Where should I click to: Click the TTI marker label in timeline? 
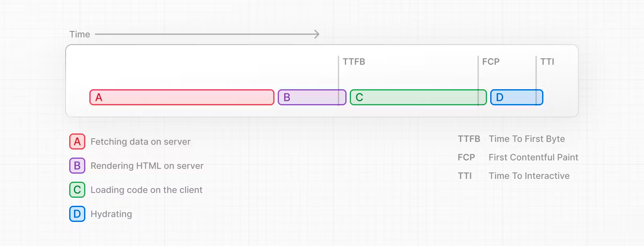tap(547, 61)
